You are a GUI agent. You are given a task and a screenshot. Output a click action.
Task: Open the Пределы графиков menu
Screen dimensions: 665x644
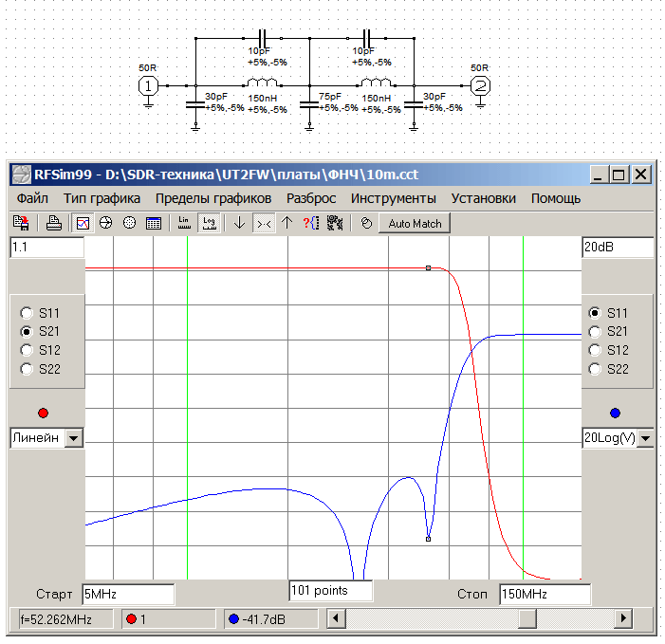(x=213, y=198)
